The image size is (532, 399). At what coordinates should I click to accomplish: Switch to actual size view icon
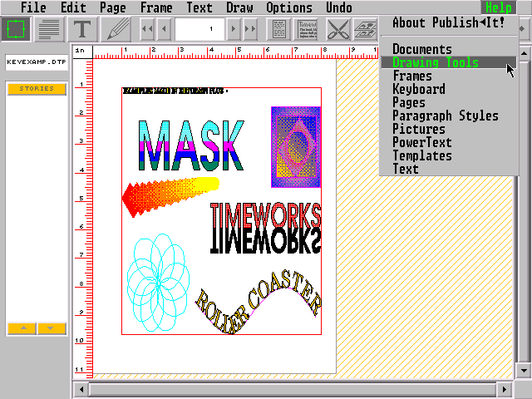tap(307, 29)
